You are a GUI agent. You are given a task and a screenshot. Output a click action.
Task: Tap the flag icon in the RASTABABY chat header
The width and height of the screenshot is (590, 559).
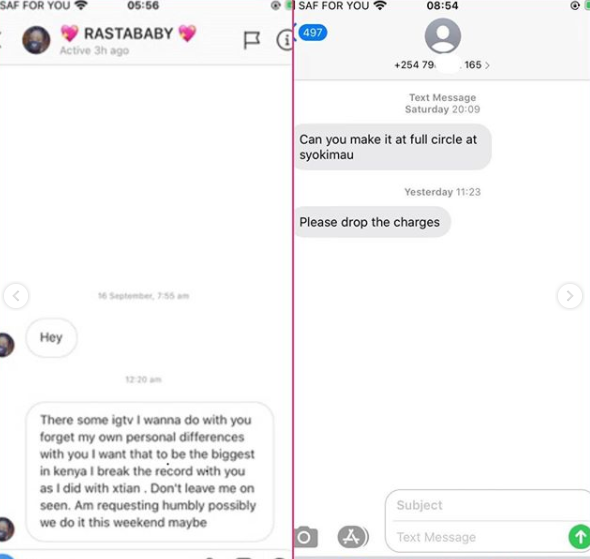tap(252, 40)
